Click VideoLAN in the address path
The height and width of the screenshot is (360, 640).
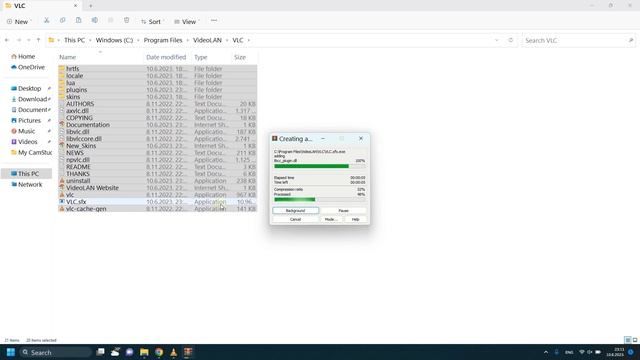point(207,40)
